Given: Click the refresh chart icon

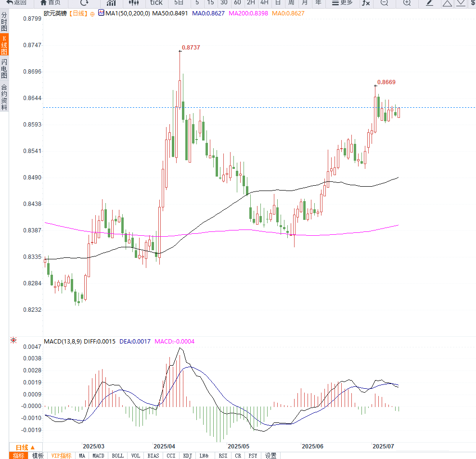Looking at the screenshot, I should (x=84, y=3).
